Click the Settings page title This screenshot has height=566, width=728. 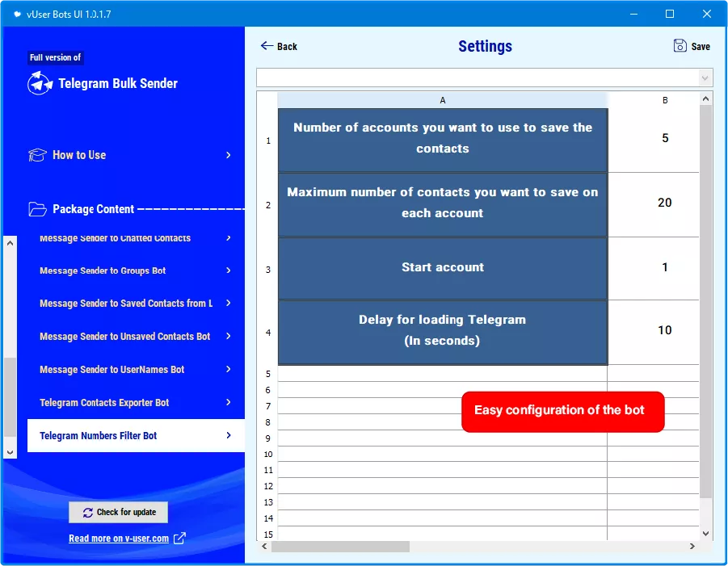pyautogui.click(x=485, y=46)
